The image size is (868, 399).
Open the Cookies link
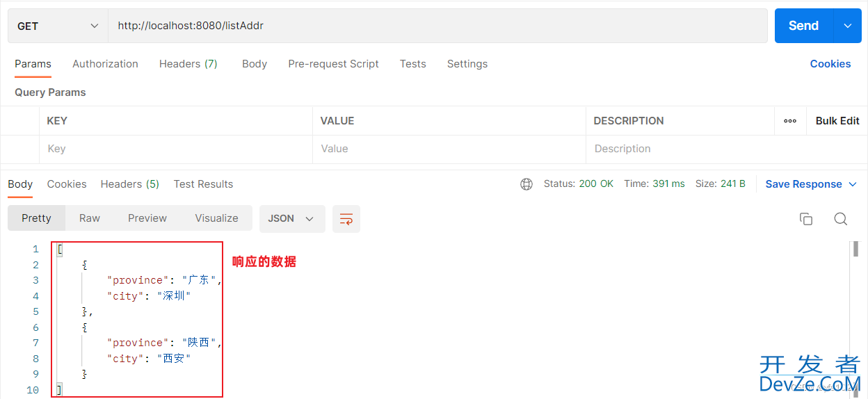point(830,64)
